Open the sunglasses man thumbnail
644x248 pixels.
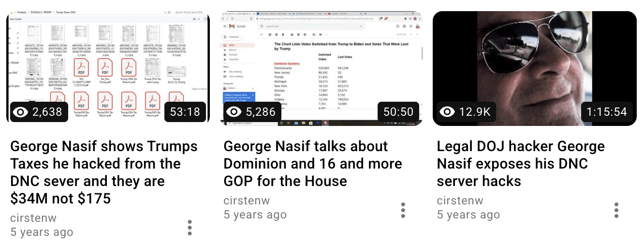pyautogui.click(x=535, y=68)
